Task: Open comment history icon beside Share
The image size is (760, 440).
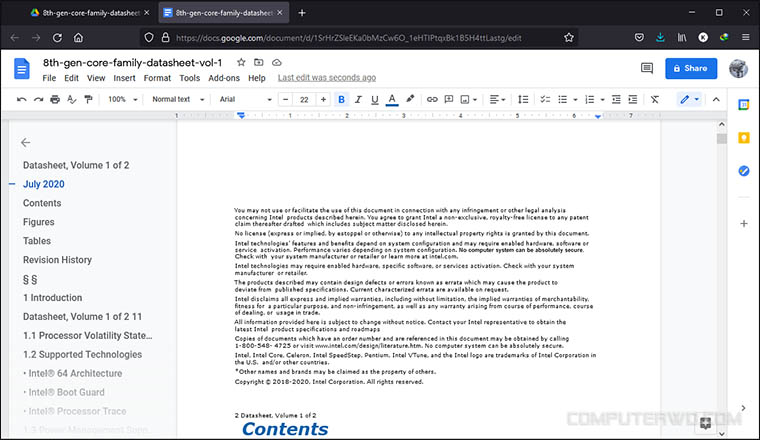Action: coord(647,68)
